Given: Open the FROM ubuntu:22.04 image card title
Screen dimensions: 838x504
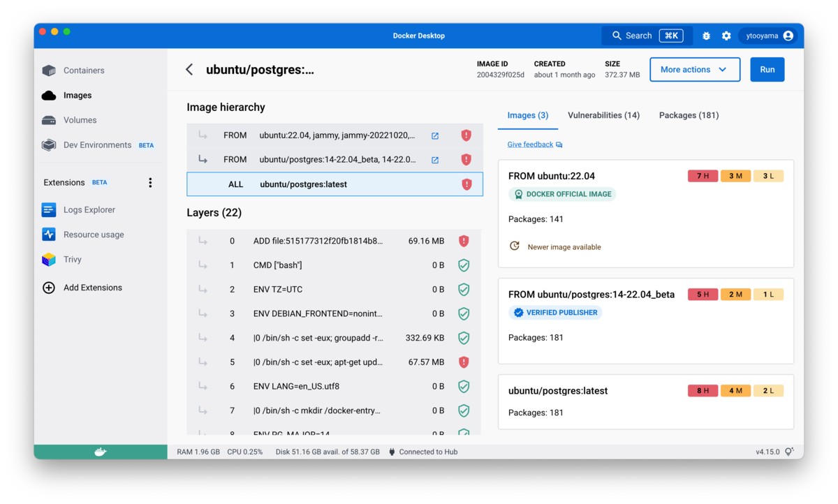Looking at the screenshot, I should 552,176.
